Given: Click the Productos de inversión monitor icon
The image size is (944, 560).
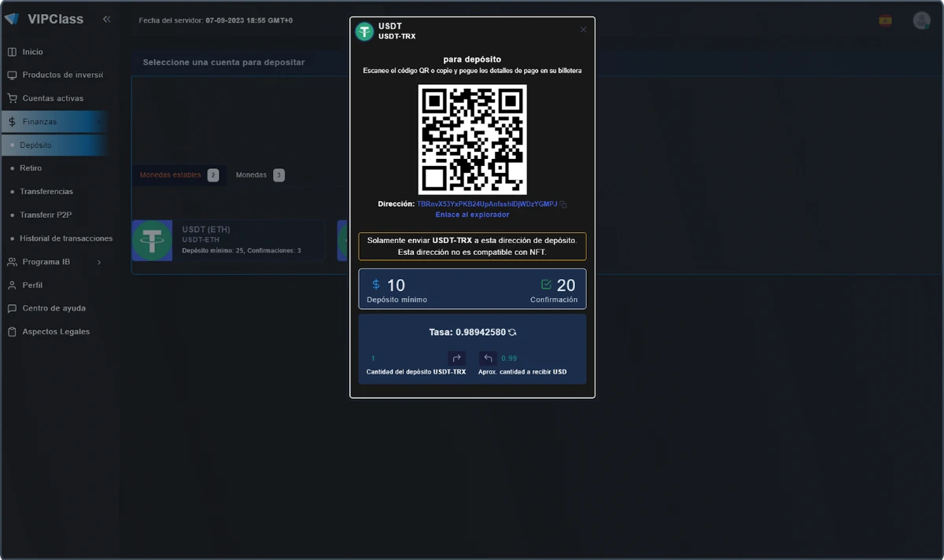Looking at the screenshot, I should pyautogui.click(x=12, y=76).
